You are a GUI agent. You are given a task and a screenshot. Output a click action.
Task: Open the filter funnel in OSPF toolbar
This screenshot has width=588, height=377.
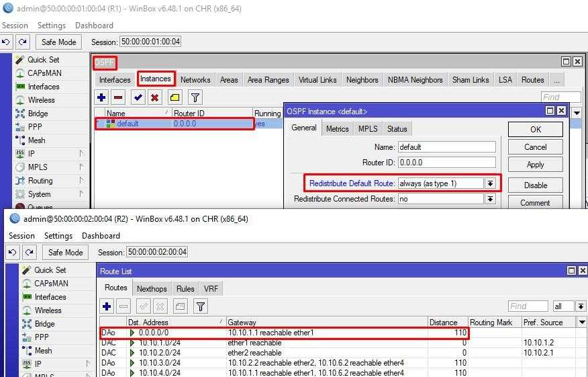point(195,97)
